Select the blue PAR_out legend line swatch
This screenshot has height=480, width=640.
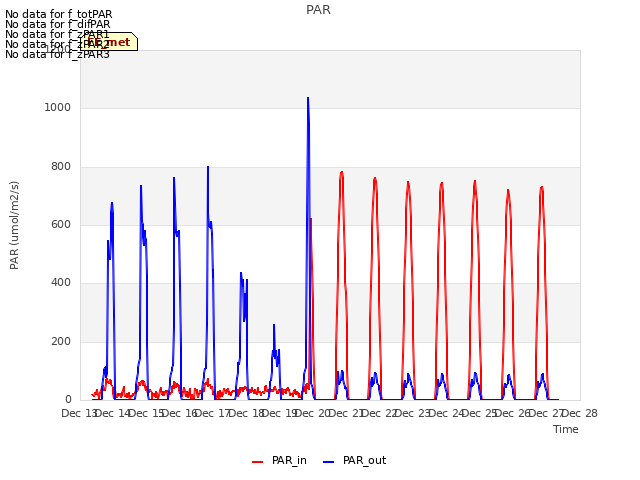pos(329,462)
